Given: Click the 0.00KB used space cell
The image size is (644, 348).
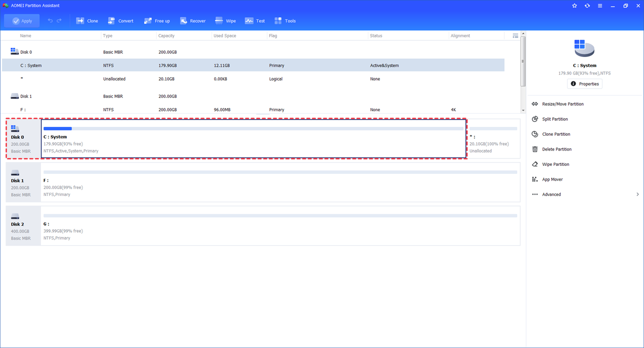Looking at the screenshot, I should [220, 79].
